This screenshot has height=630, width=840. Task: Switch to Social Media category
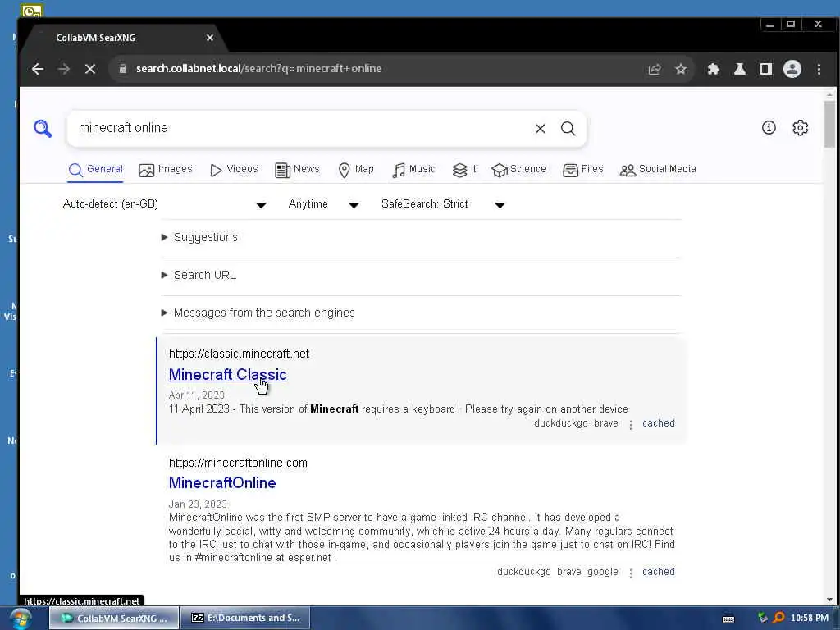point(658,170)
